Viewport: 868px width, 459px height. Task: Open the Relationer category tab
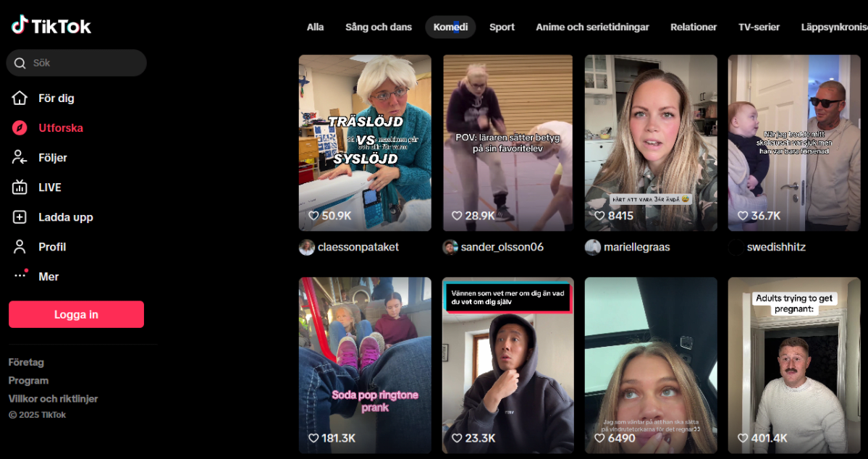(693, 26)
